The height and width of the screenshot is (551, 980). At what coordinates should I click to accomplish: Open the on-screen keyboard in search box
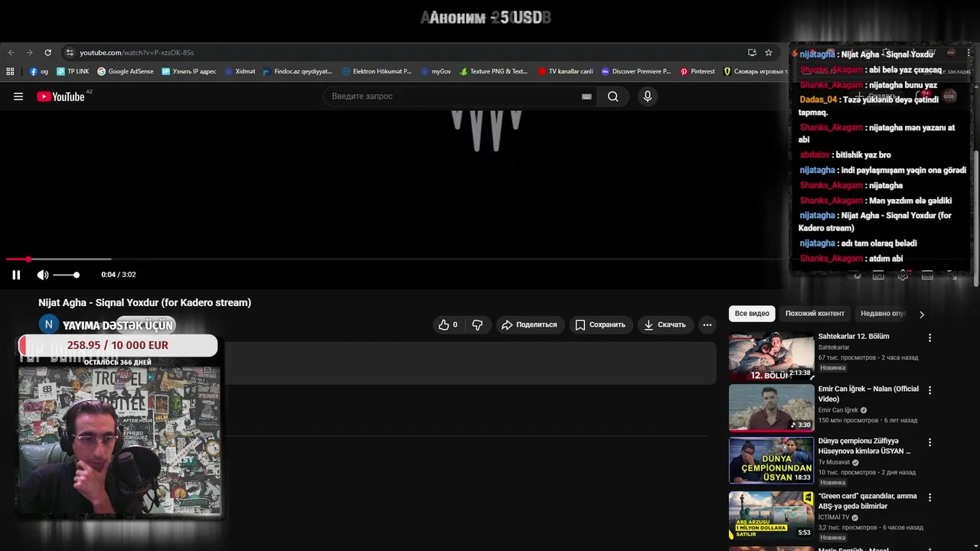pyautogui.click(x=586, y=96)
